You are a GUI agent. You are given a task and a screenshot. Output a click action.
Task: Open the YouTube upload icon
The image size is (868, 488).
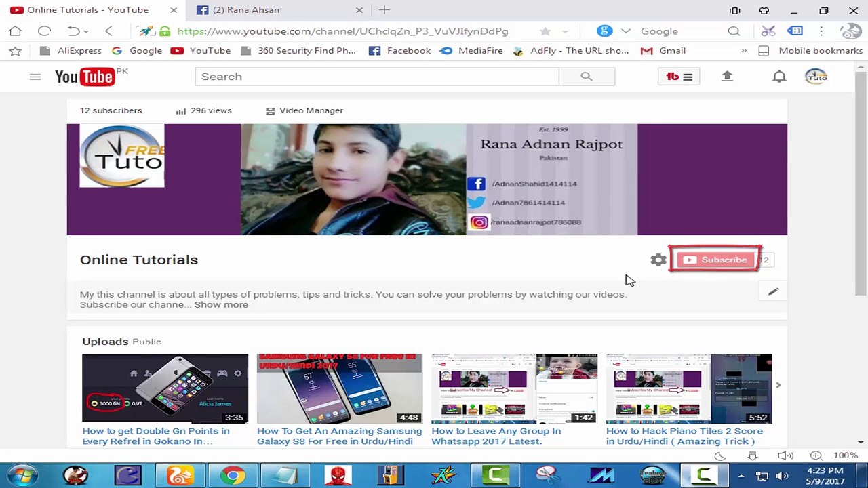pos(727,77)
